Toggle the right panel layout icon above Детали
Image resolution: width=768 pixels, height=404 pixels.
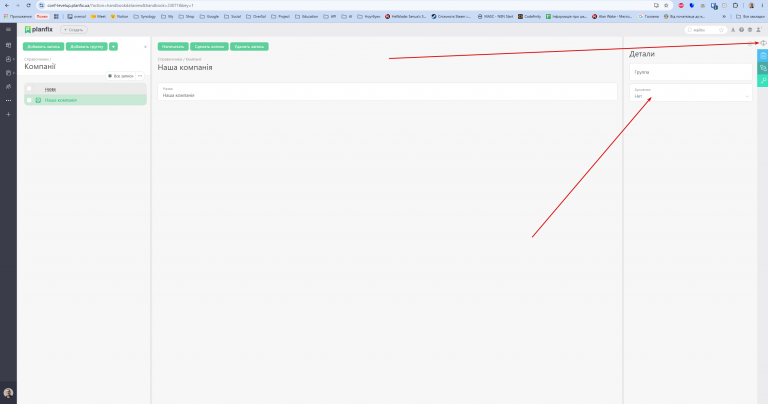[763, 43]
